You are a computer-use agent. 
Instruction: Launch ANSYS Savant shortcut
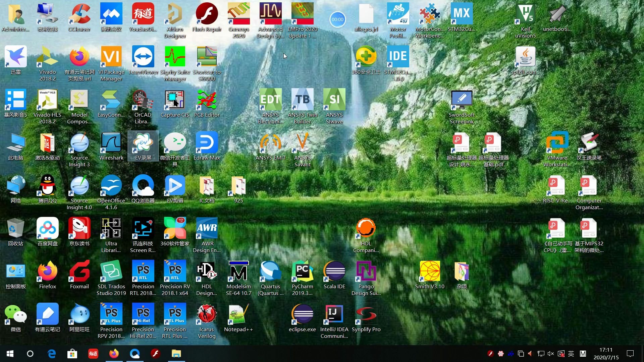click(x=302, y=149)
